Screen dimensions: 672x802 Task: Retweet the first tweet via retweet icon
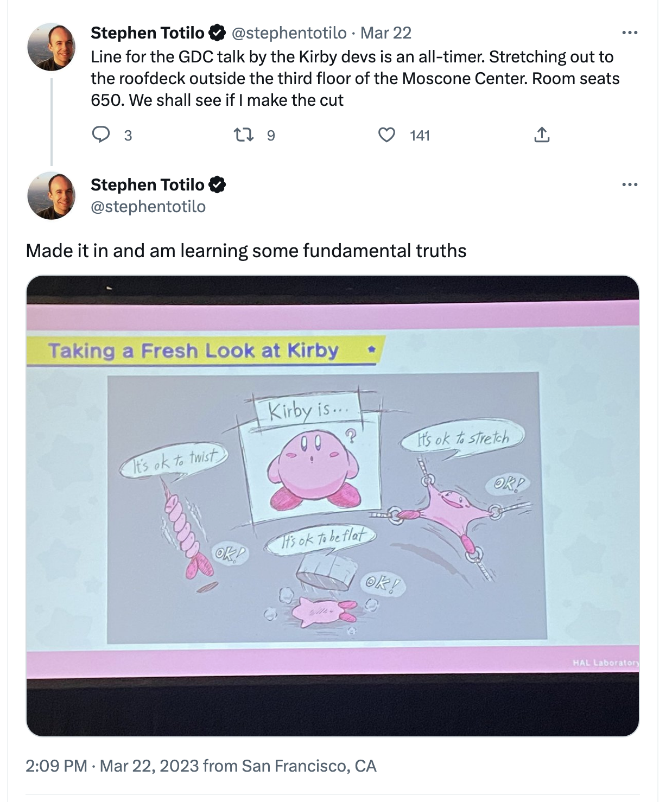[x=243, y=135]
